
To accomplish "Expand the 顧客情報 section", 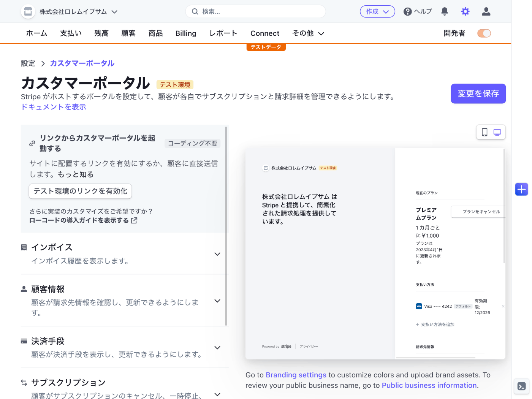I will click(217, 301).
